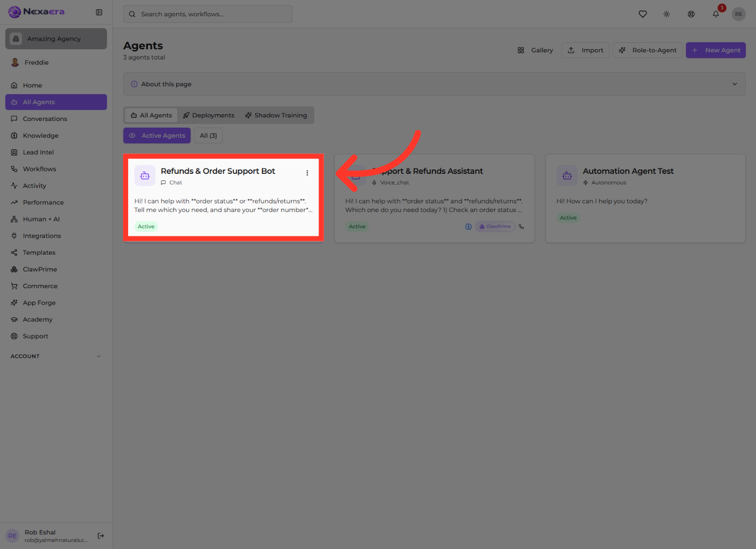Screen dimensions: 756x549
Task: Click the Refunds & Order Support Bot robot icon
Action: coord(145,175)
